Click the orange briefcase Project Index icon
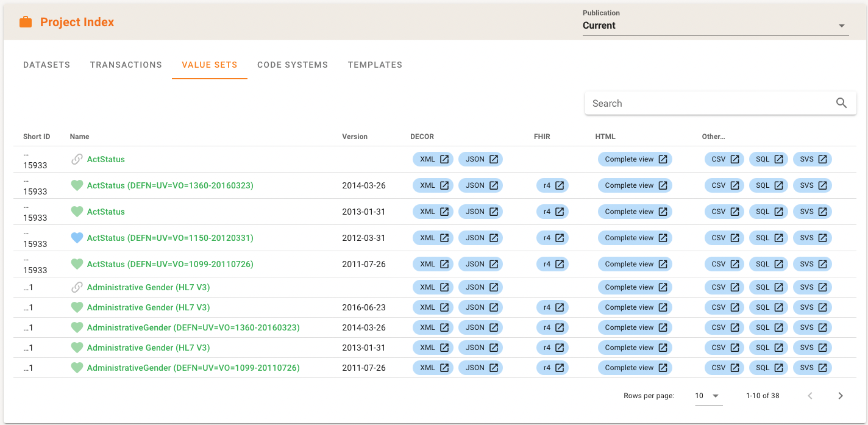The width and height of the screenshot is (868, 425). pyautogui.click(x=26, y=22)
